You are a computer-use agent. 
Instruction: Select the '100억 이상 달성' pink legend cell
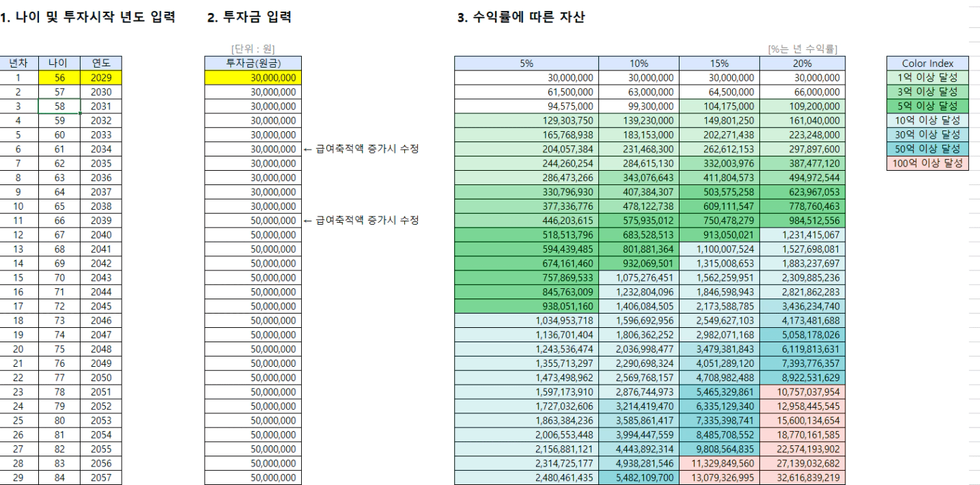point(927,163)
